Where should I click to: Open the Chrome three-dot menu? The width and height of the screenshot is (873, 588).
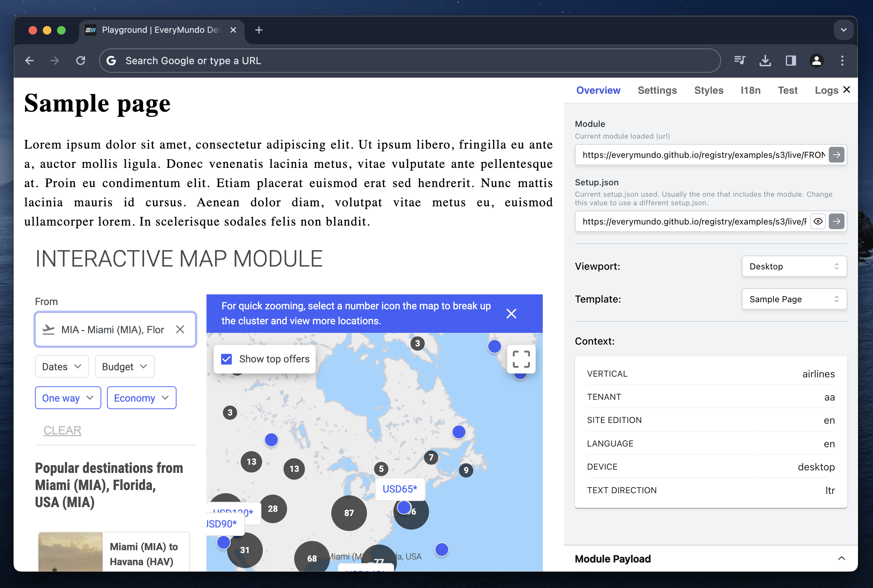tap(842, 60)
